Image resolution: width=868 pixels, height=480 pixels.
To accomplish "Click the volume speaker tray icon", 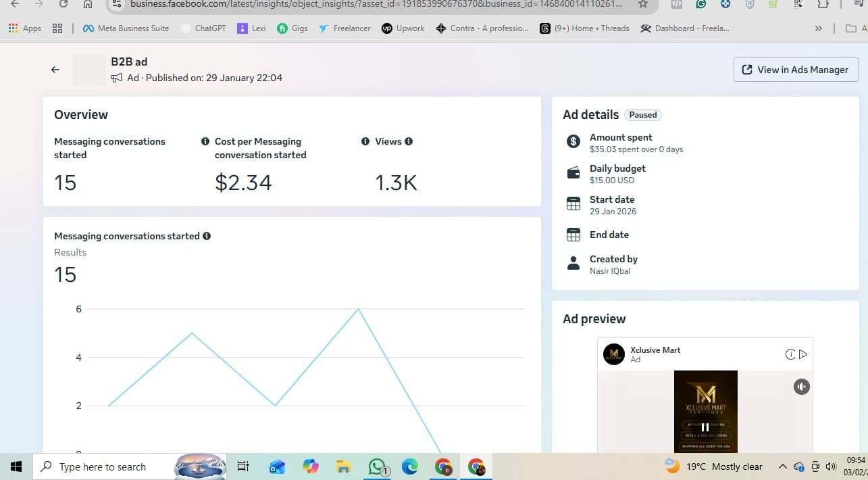I will [831, 466].
